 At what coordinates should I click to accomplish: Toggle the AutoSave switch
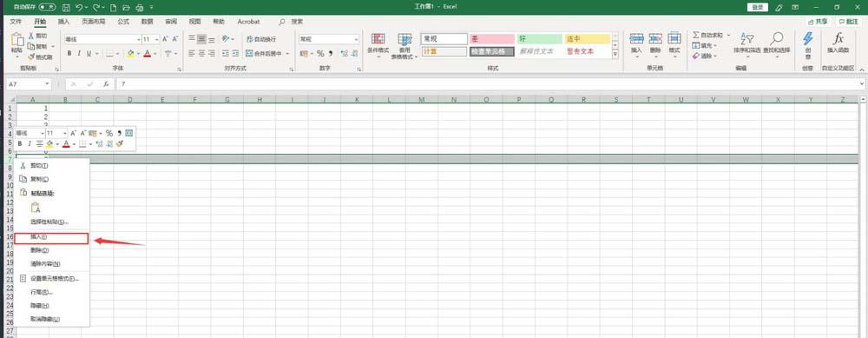pos(47,7)
